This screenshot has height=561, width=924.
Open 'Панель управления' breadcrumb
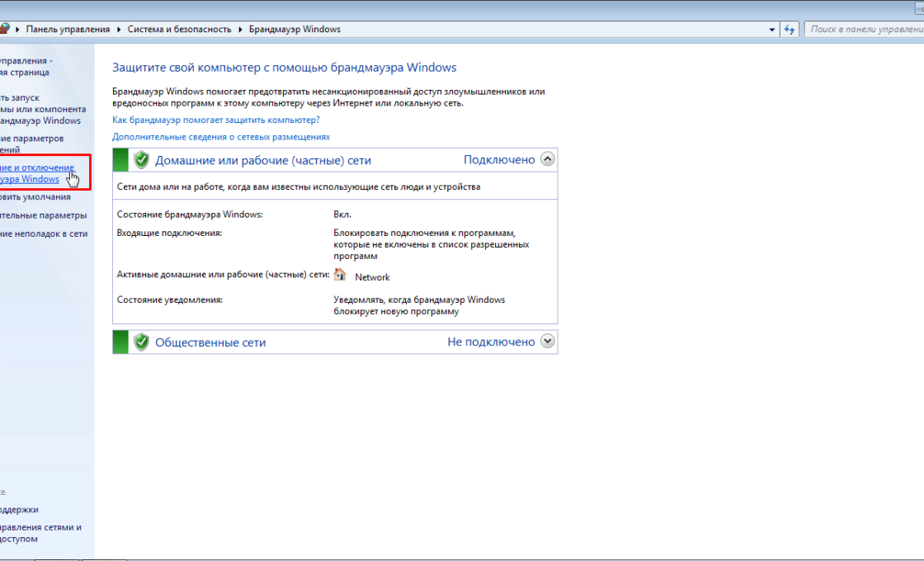[68, 29]
